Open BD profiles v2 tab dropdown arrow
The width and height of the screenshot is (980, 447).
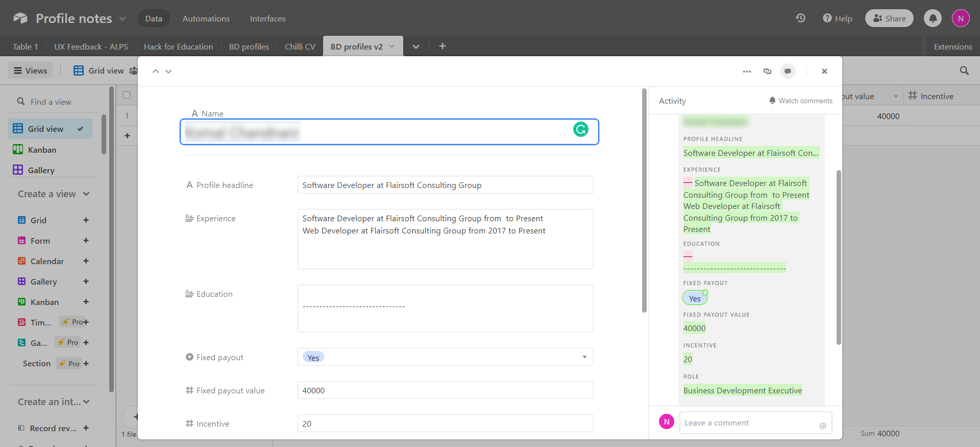pyautogui.click(x=392, y=46)
